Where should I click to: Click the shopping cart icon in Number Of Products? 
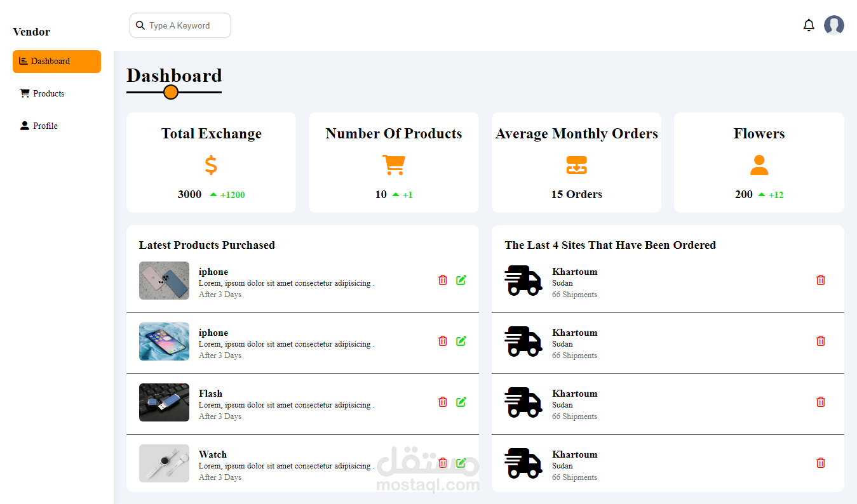click(393, 165)
